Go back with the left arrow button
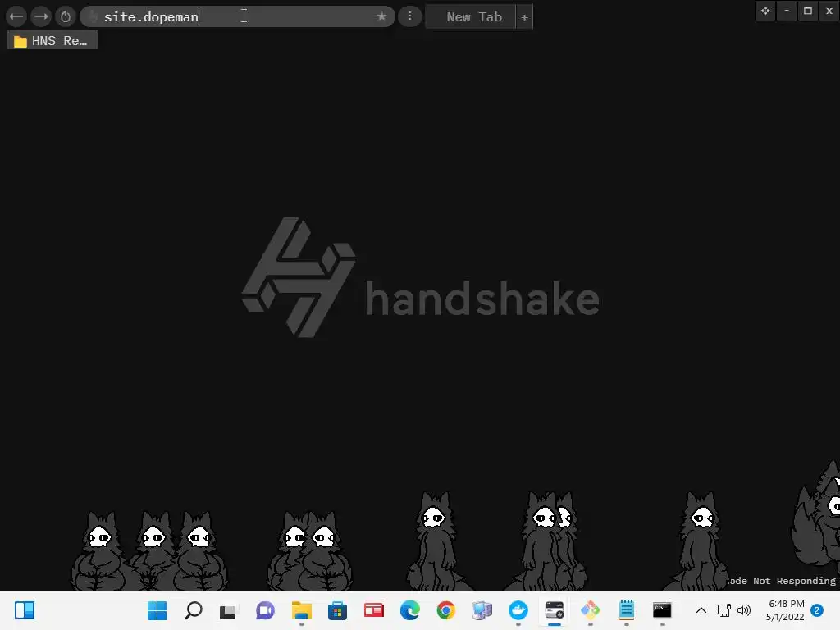Screen dimensions: 840x630 click(x=16, y=16)
